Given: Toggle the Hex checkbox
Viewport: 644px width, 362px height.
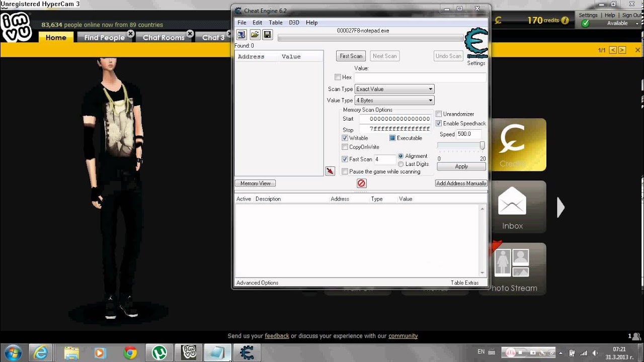Looking at the screenshot, I should click(338, 77).
